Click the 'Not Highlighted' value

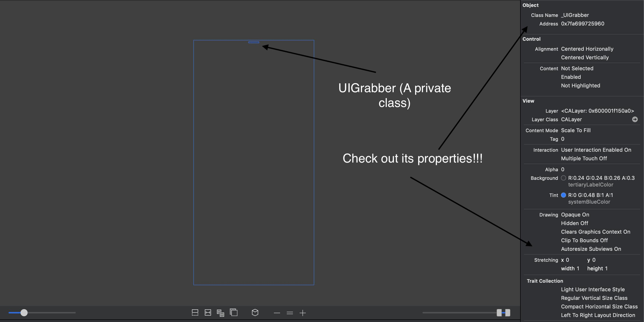pos(580,86)
